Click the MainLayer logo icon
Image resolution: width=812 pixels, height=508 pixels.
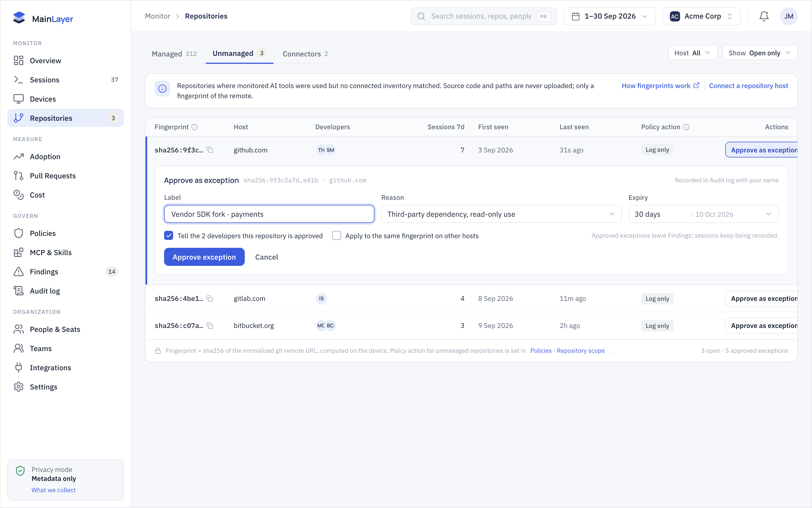coord(19,18)
